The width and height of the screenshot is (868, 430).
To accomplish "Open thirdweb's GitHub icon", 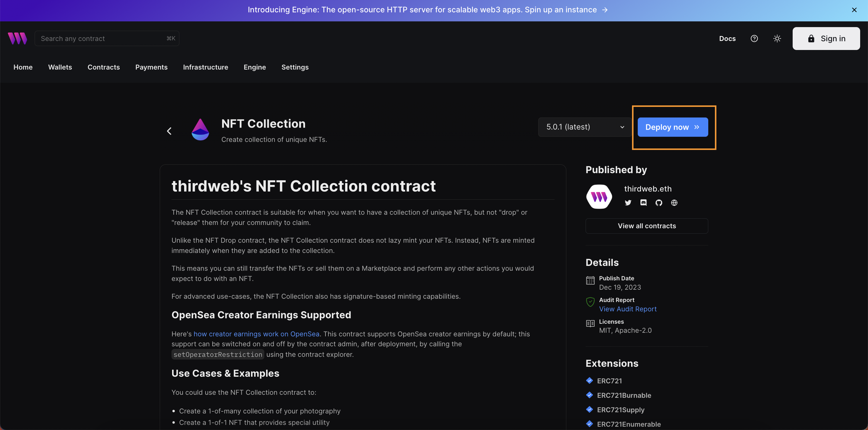I will pos(659,203).
